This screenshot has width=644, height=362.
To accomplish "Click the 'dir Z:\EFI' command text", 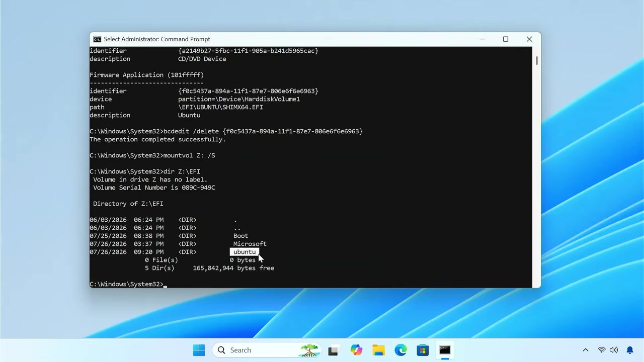I will click(x=182, y=171).
